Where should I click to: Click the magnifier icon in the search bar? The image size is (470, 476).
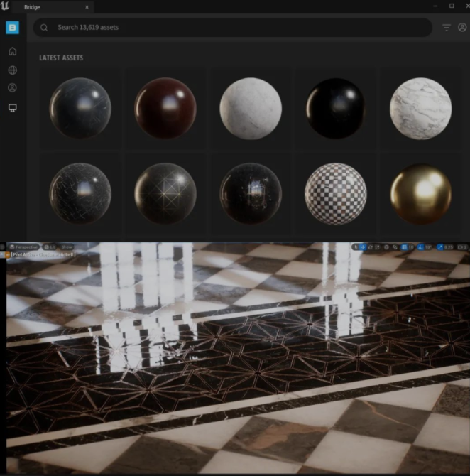pos(44,28)
